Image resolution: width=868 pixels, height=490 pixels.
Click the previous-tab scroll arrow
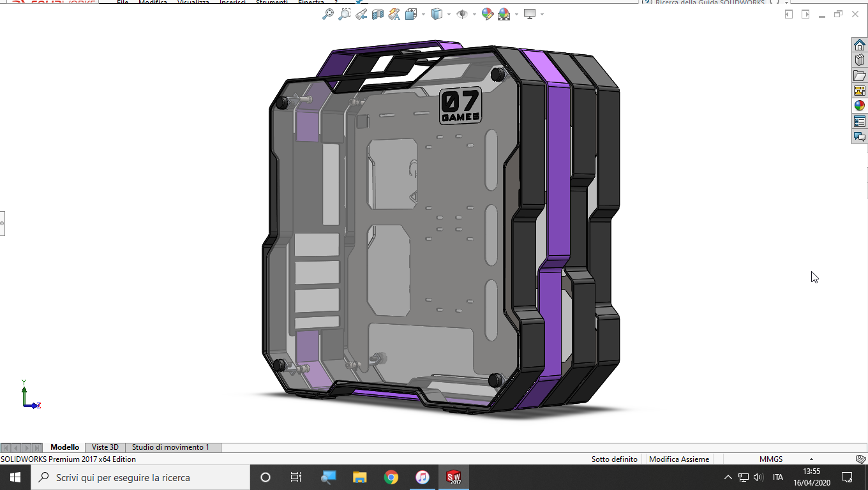tap(17, 448)
